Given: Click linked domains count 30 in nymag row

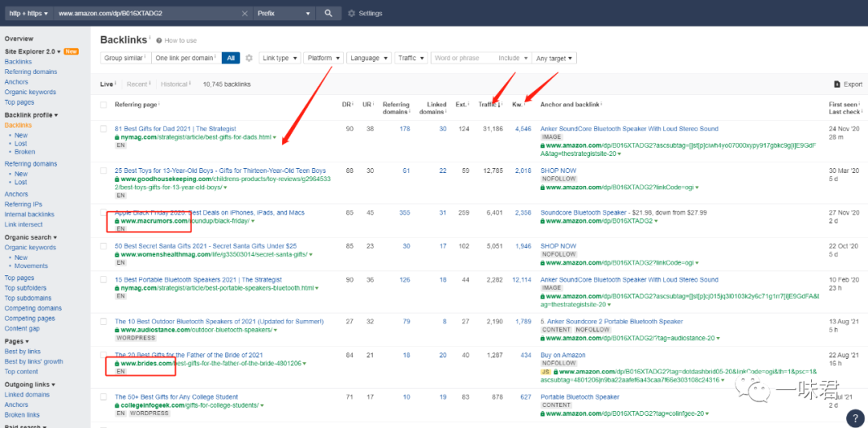Looking at the screenshot, I should (x=443, y=129).
